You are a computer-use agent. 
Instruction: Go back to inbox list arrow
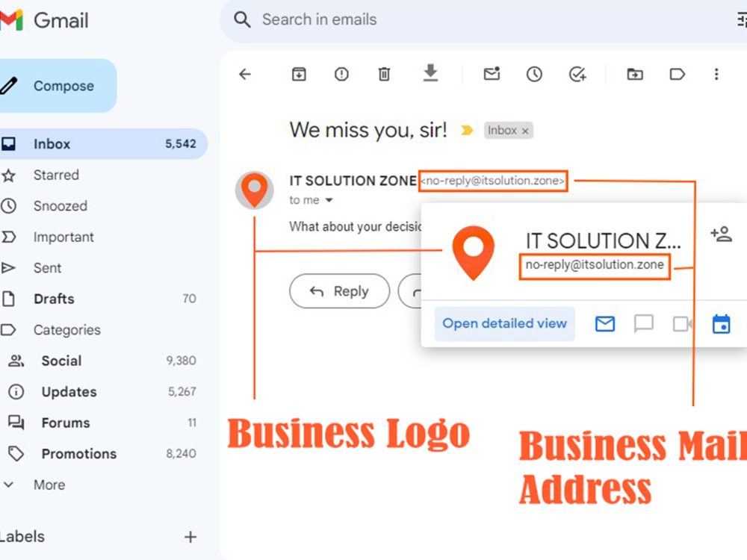coord(245,74)
